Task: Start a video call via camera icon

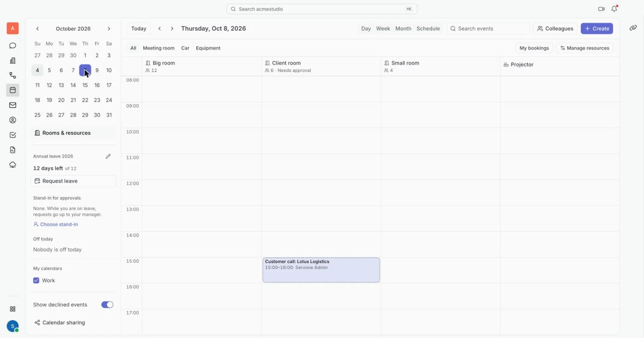Action: coord(601,9)
